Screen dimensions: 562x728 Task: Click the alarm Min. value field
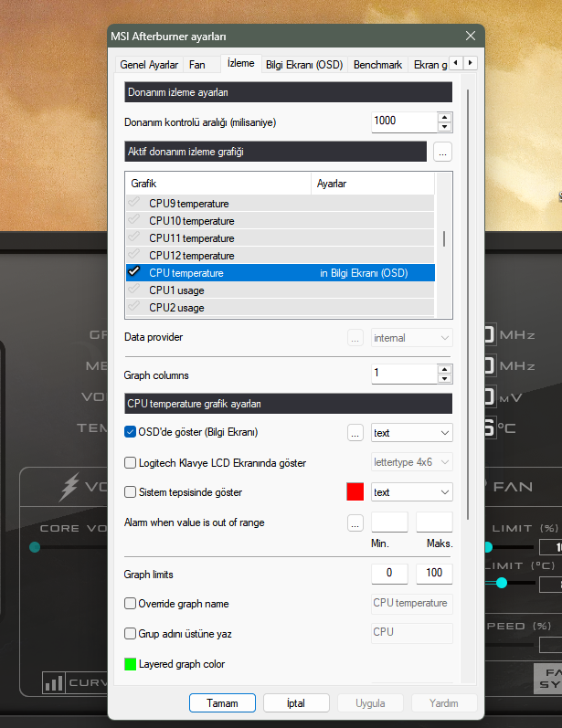389,522
